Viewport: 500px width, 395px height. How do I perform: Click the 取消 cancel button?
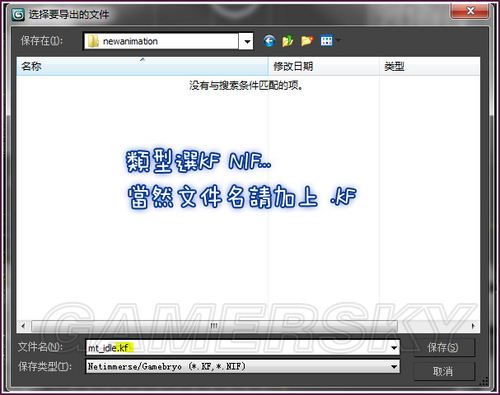443,371
